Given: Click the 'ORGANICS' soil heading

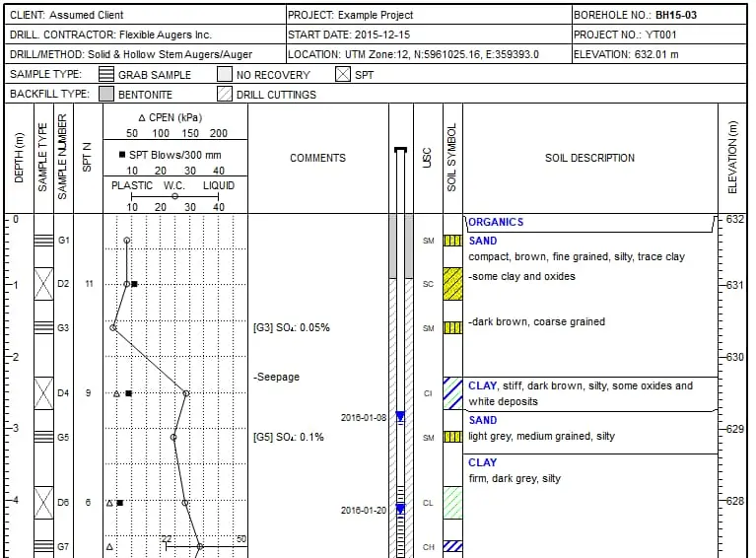Looking at the screenshot, I should click(496, 222).
